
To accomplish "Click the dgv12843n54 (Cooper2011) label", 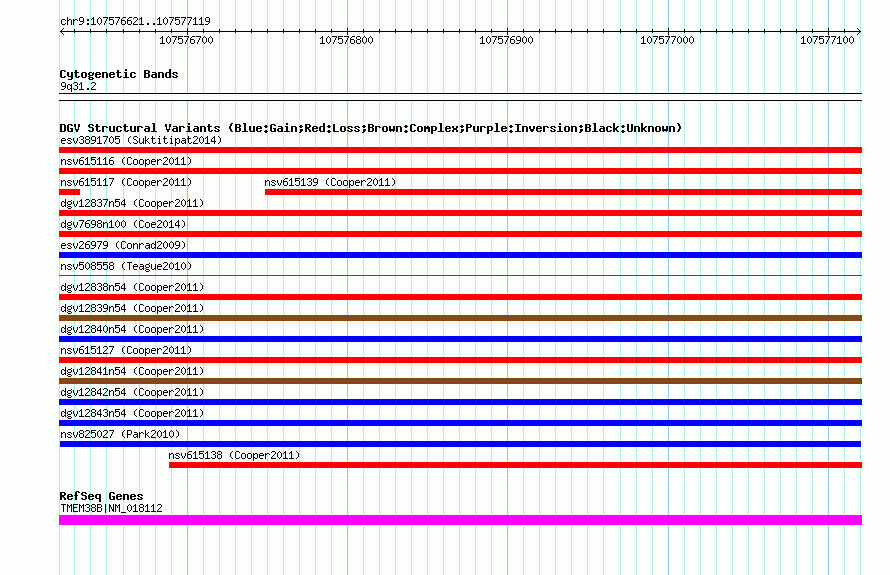I will pyautogui.click(x=132, y=413).
